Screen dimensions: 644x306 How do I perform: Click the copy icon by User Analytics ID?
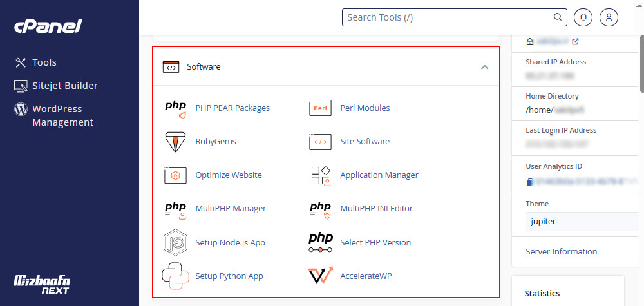[x=529, y=182]
